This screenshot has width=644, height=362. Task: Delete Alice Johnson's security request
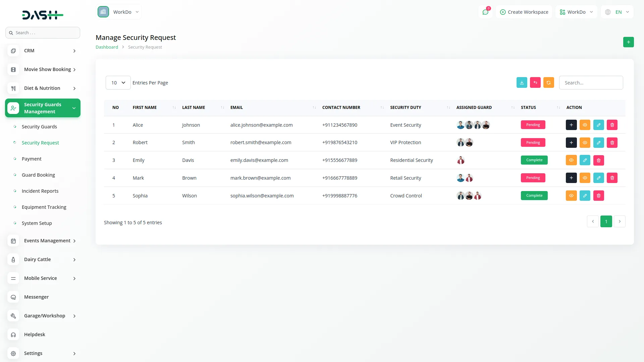612,125
